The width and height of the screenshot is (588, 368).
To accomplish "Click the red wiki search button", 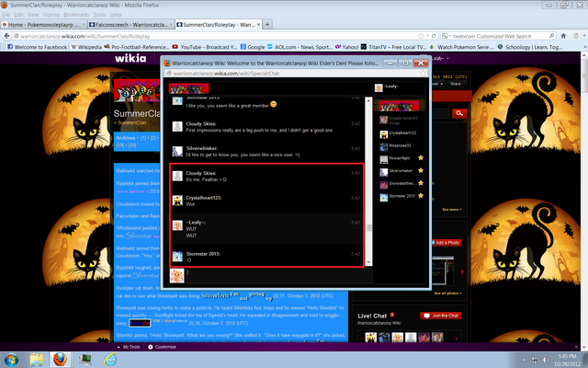I will (x=459, y=113).
